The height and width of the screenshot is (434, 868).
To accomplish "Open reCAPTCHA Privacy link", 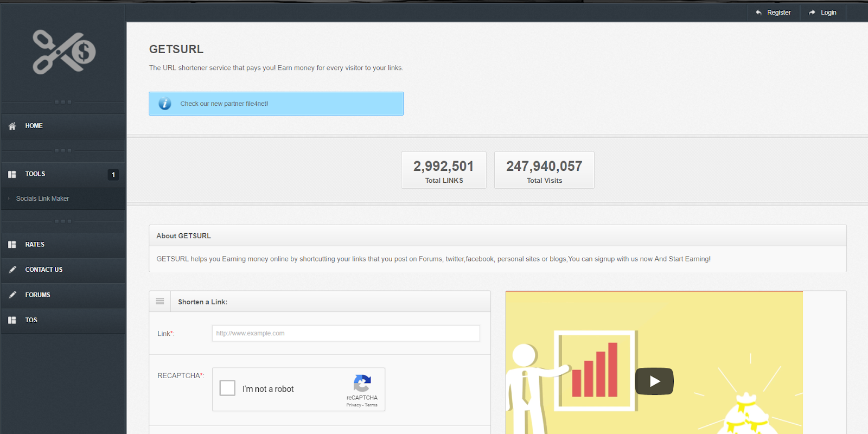I will pos(354,405).
